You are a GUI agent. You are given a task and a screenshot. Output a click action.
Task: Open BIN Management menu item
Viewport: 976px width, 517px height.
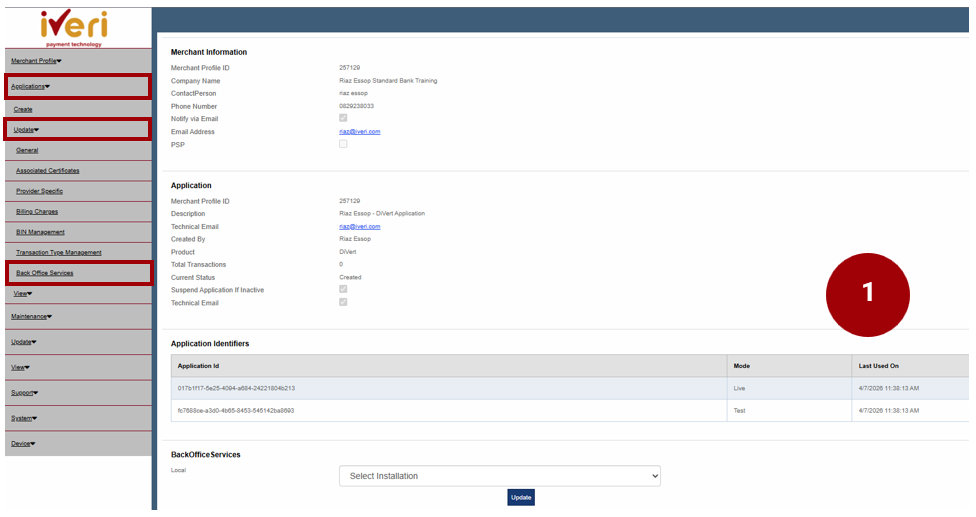coord(40,232)
